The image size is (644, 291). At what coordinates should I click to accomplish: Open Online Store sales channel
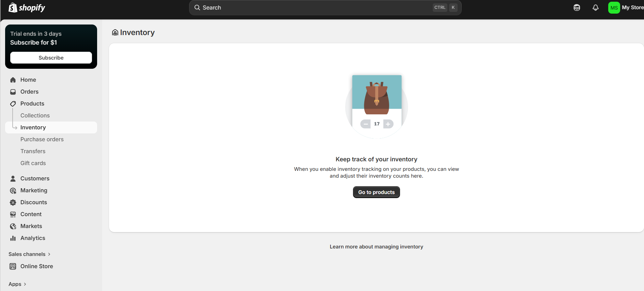tap(51, 266)
